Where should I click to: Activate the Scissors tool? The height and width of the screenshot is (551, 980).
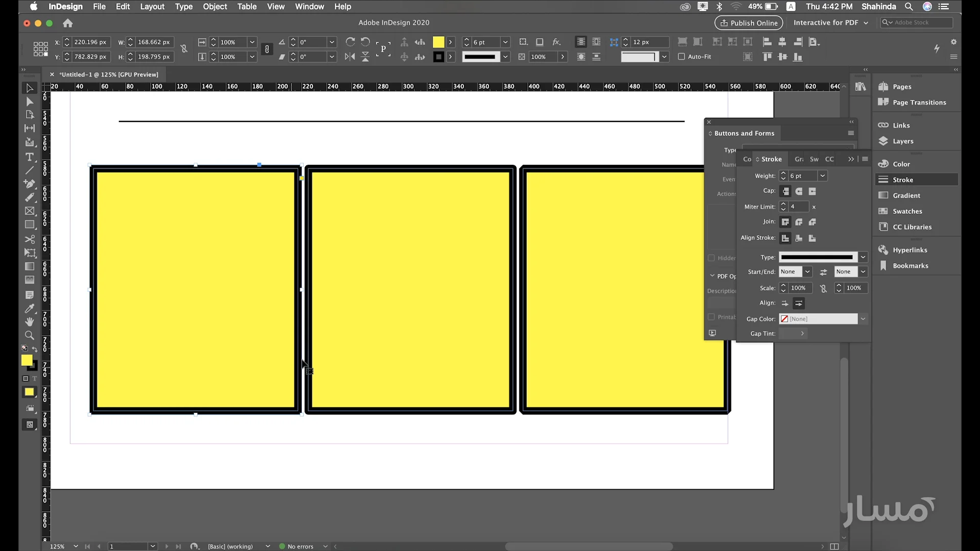29,239
